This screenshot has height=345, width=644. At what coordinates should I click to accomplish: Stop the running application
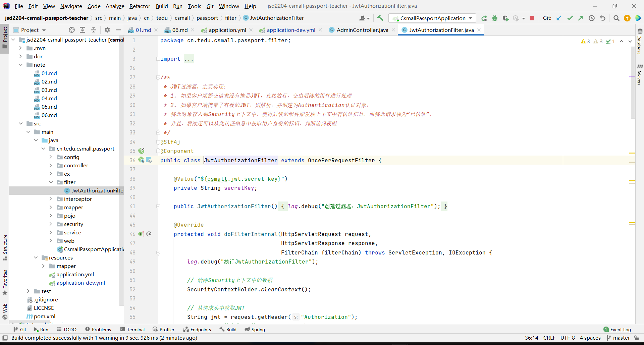tap(532, 18)
